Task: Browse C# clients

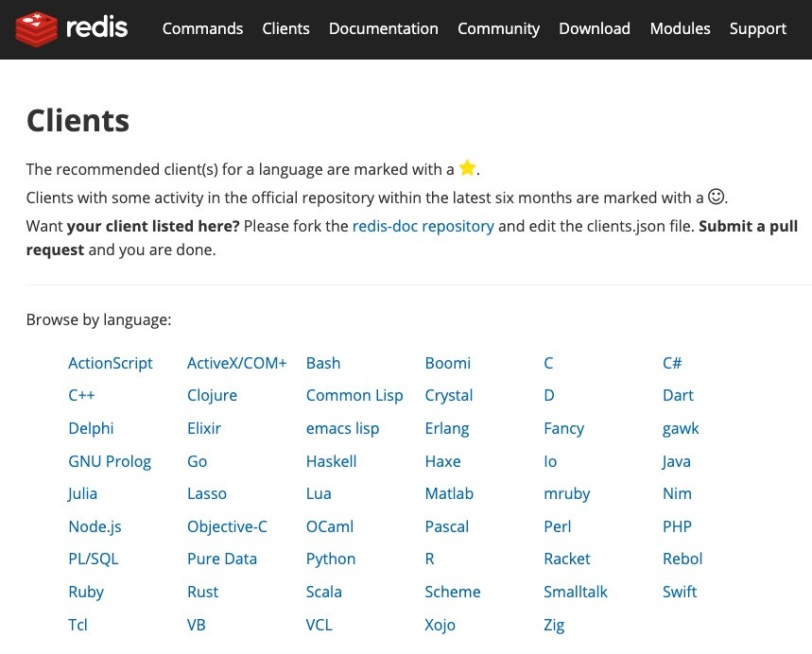Action: (672, 363)
